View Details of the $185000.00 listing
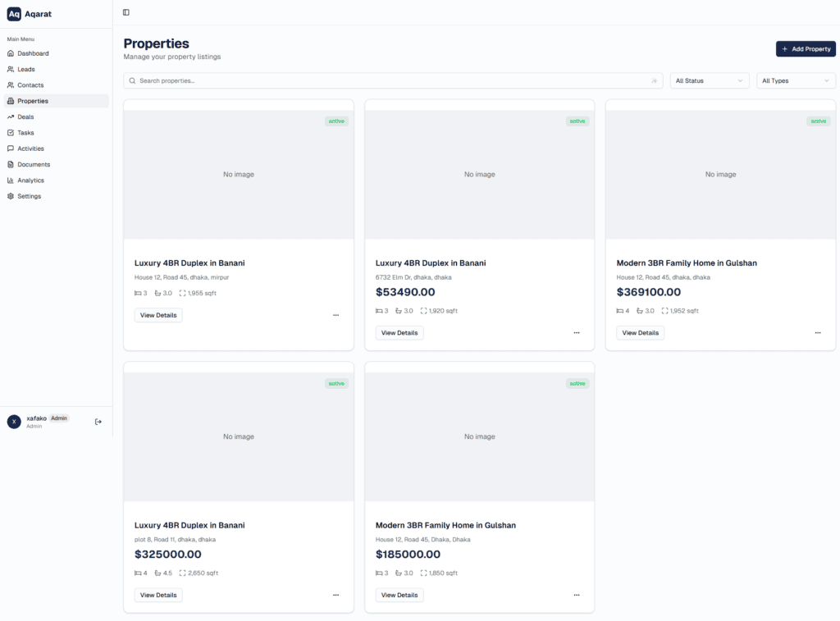 pos(399,596)
